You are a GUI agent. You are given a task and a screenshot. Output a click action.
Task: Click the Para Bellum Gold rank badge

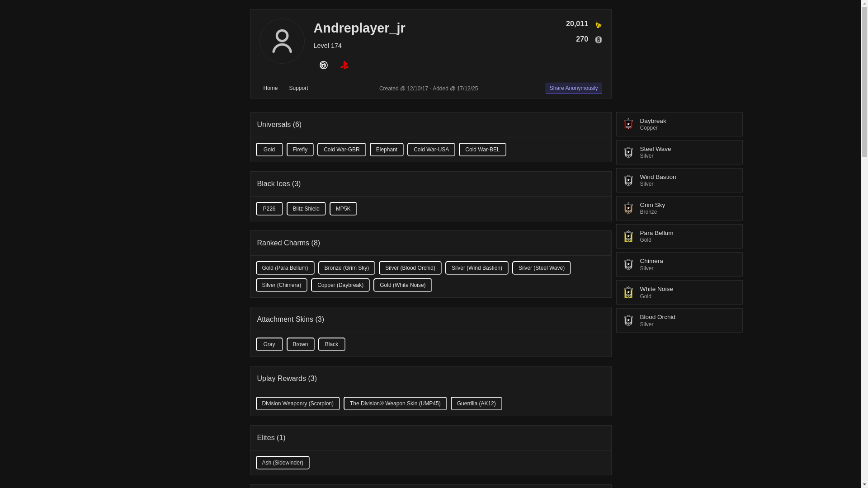click(628, 236)
